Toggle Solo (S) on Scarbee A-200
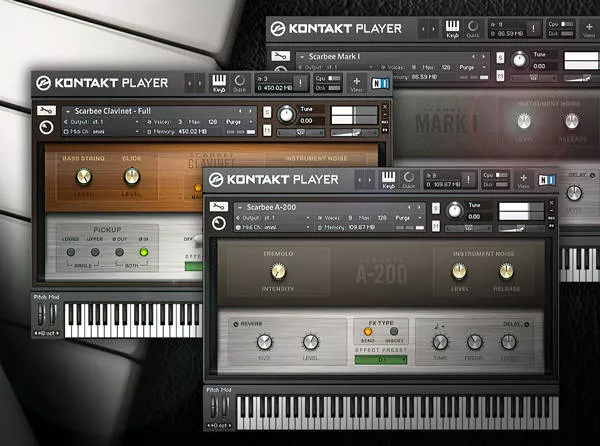Image resolution: width=600 pixels, height=446 pixels. 436,208
